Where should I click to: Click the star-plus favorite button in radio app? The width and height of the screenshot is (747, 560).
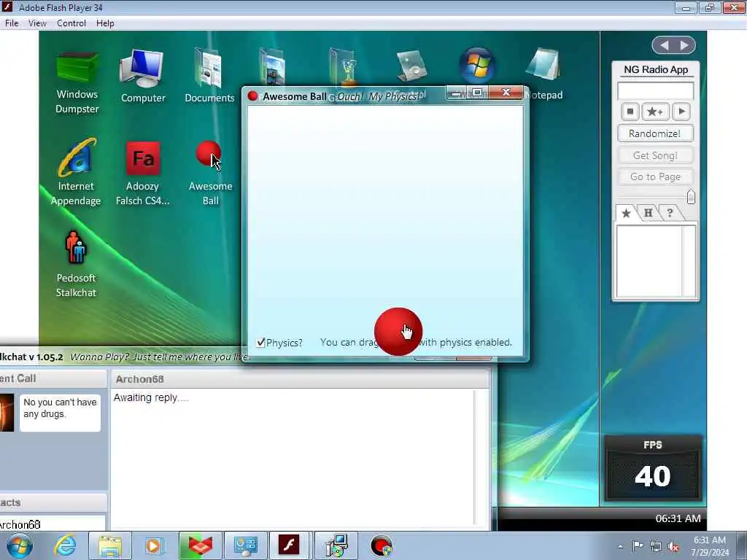pos(655,112)
